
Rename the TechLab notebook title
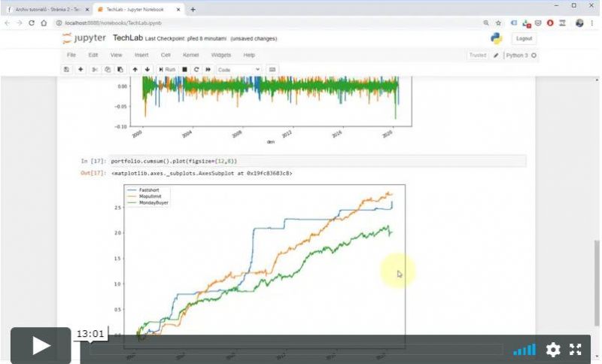point(128,38)
